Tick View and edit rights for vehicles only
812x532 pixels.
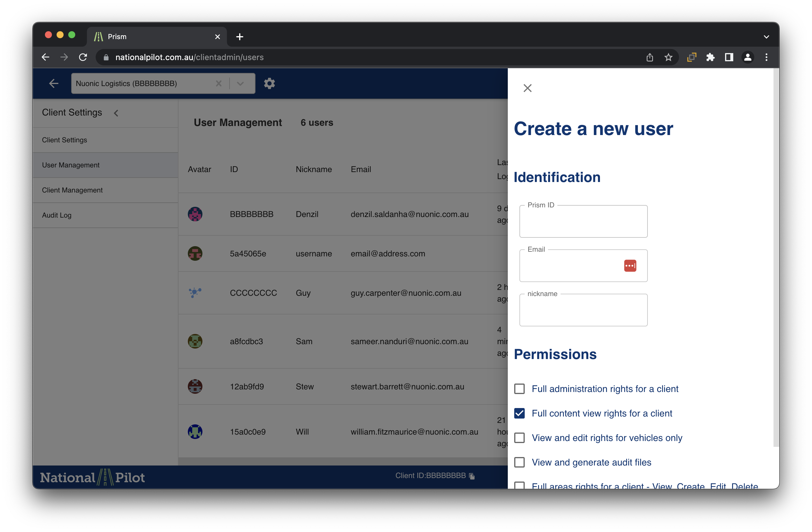[x=519, y=438]
